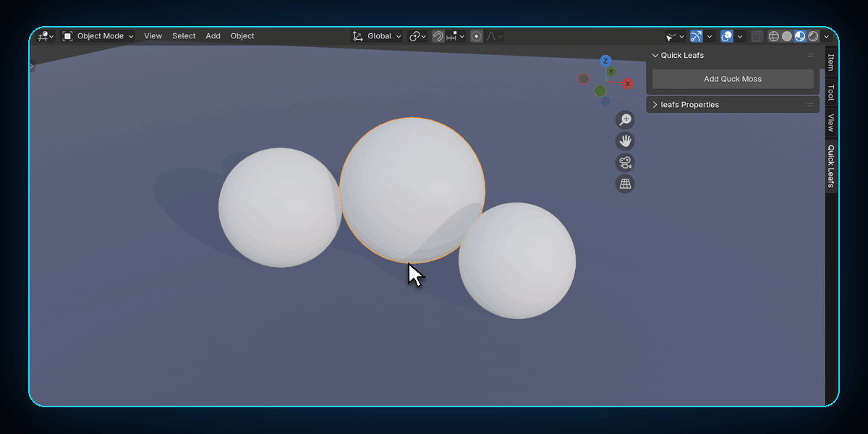Viewport: 868px width, 434px height.
Task: Open the selectability and visibility dropdown
Action: click(675, 36)
